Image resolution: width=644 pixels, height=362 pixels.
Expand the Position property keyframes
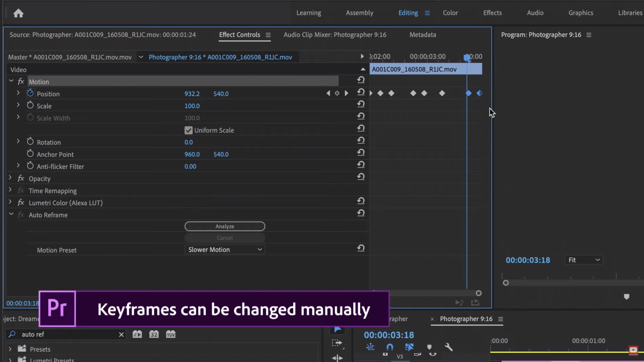point(18,93)
